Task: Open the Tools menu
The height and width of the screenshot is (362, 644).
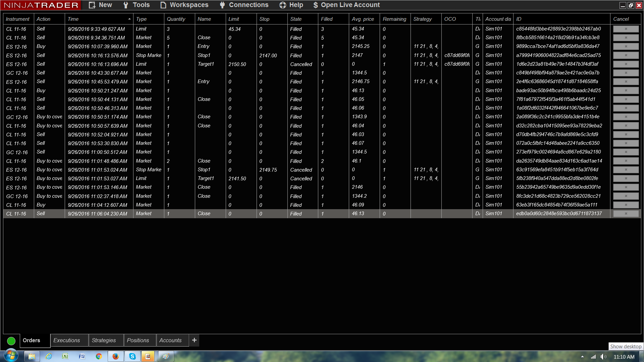Action: [136, 5]
